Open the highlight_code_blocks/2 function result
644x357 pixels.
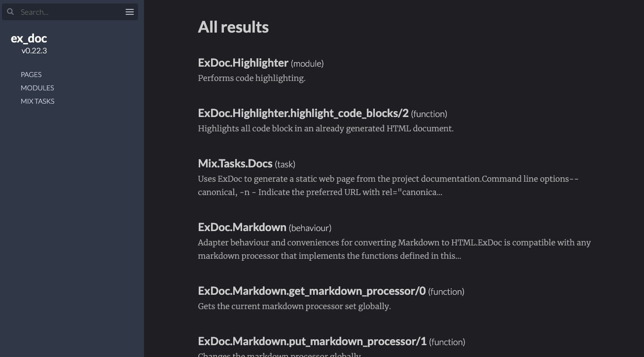(x=303, y=113)
